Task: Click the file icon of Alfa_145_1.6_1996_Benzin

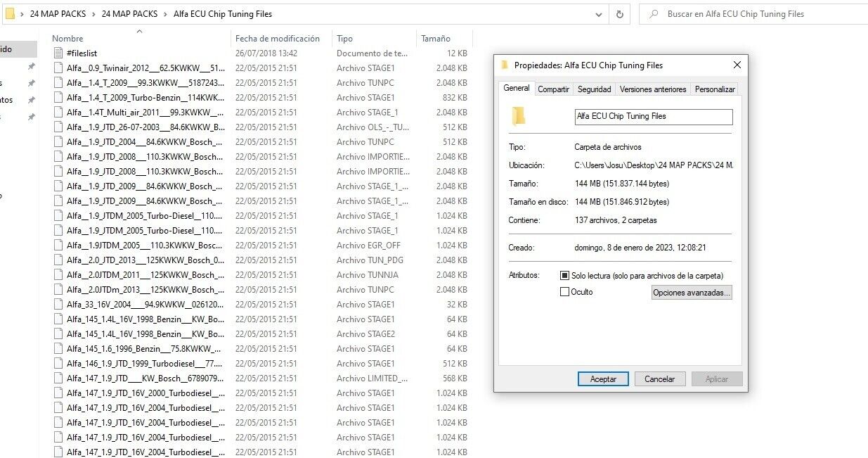Action: [x=59, y=349]
